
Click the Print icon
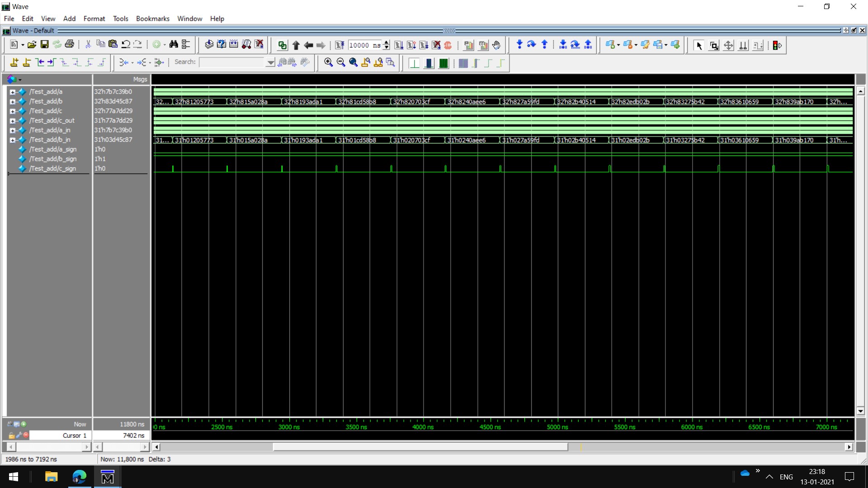pyautogui.click(x=69, y=45)
